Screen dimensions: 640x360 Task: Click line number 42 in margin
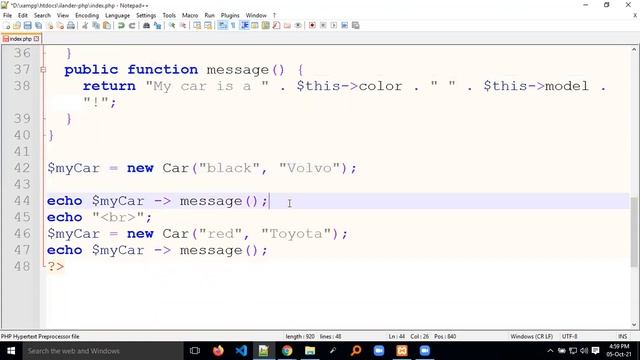[x=22, y=168]
